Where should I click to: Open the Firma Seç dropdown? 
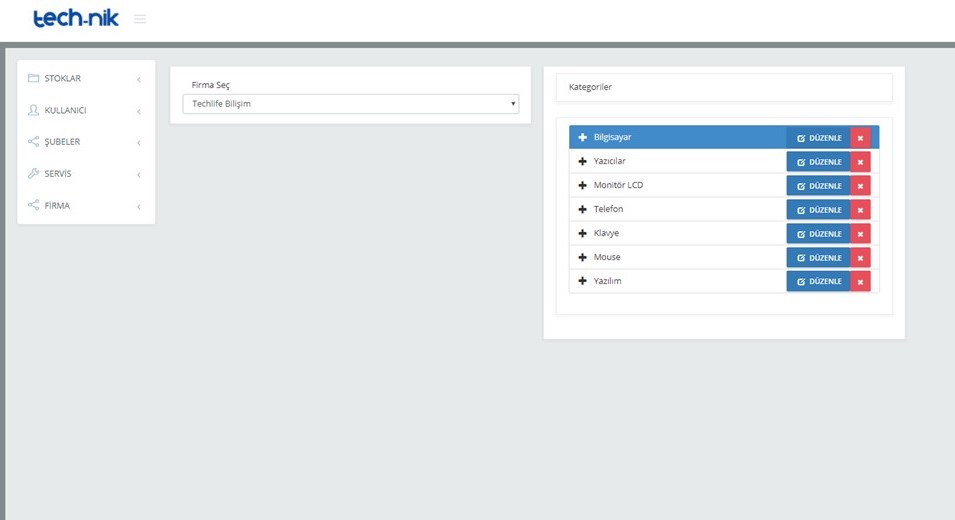350,104
